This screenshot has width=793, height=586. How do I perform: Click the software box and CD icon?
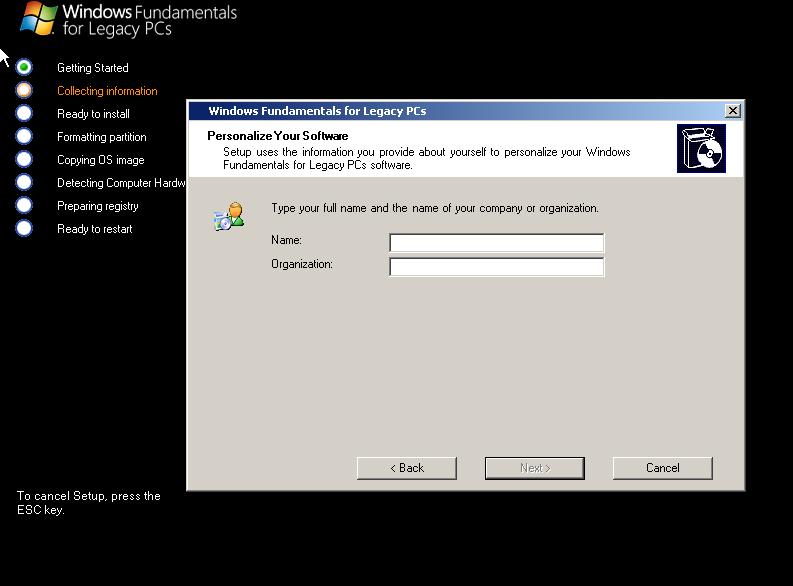pos(701,149)
